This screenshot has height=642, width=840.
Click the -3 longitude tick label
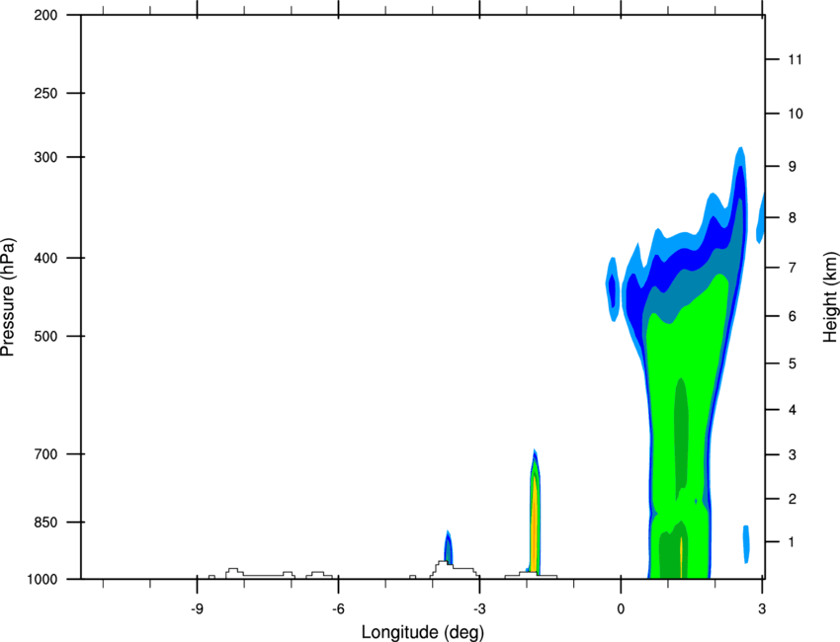point(479,608)
